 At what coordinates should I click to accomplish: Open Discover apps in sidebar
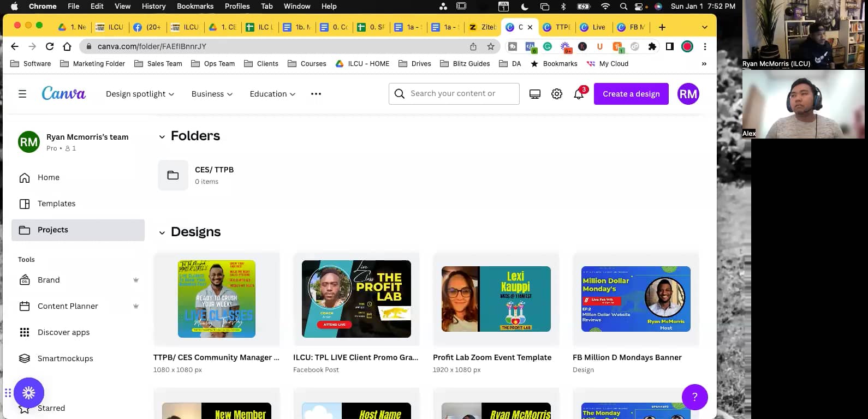(63, 332)
